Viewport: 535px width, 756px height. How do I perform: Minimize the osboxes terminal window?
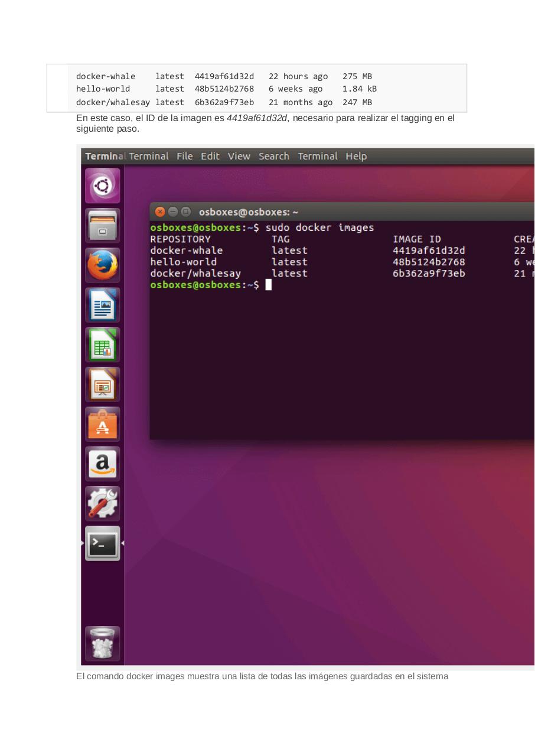coord(172,211)
